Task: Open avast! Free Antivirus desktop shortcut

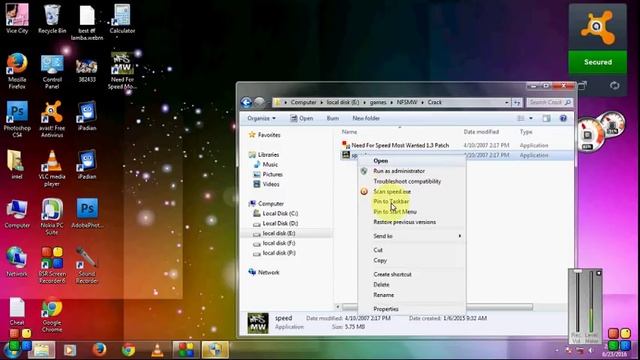Action: coord(52,119)
